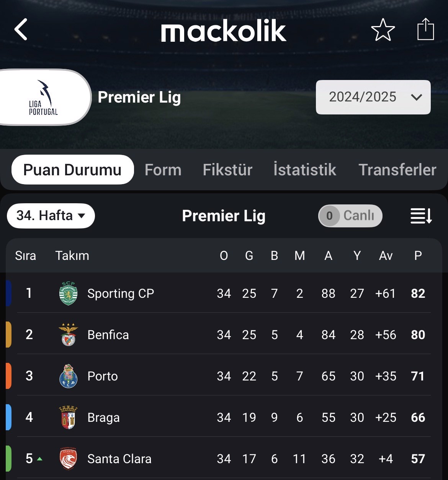Viewport: 448px width, 480px height.
Task: Open the İstatistik tab
Action: (x=305, y=170)
